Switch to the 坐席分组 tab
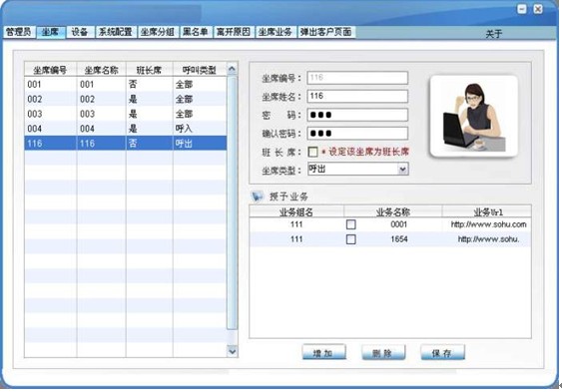Screen dimensions: 562x392 click(157, 32)
